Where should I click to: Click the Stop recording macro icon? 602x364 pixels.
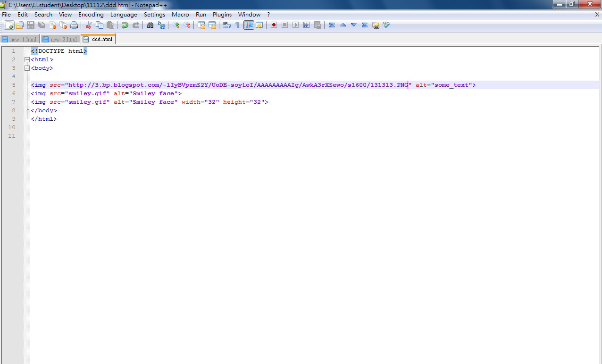[284, 25]
